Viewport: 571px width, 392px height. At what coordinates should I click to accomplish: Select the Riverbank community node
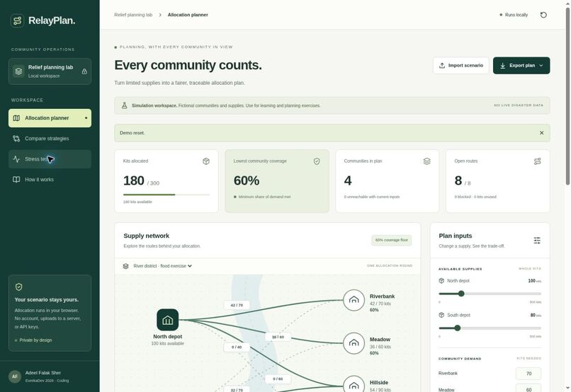coord(354,300)
